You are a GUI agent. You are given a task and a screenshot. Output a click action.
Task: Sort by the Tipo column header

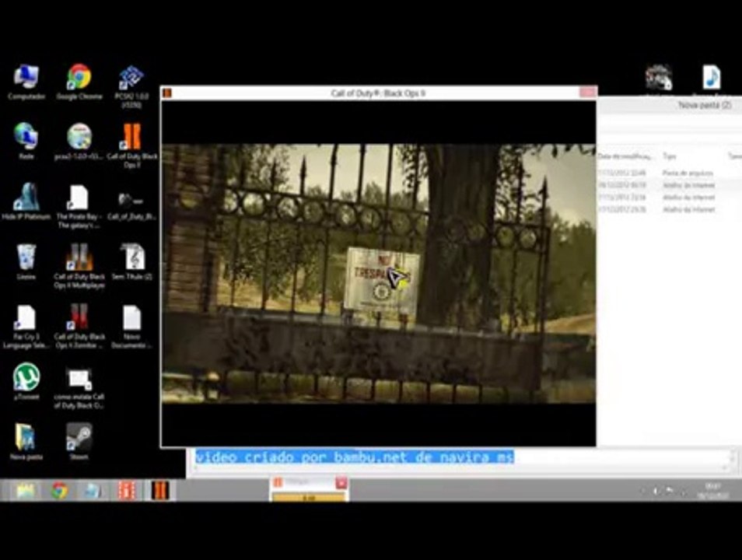(x=670, y=156)
